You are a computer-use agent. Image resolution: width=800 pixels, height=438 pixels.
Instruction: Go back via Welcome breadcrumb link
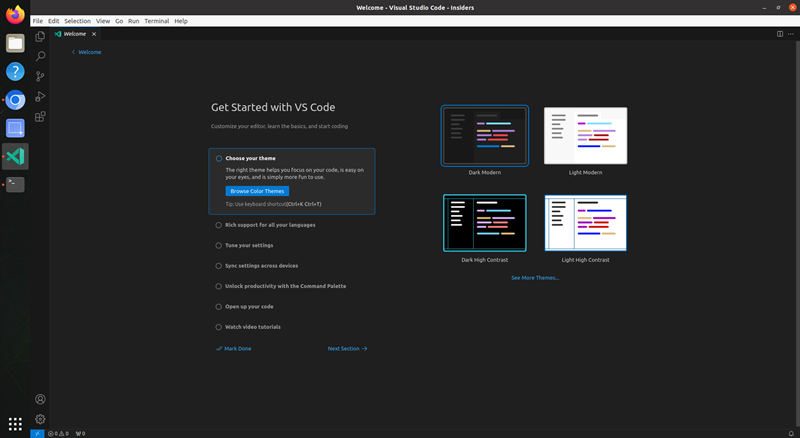[x=86, y=52]
